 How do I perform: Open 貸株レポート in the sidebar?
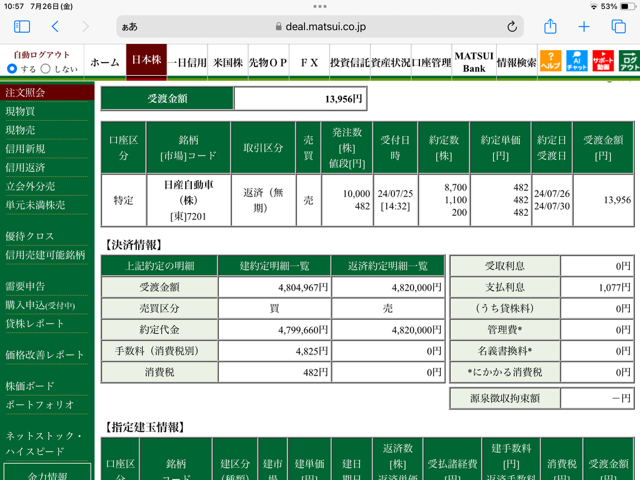(x=35, y=324)
